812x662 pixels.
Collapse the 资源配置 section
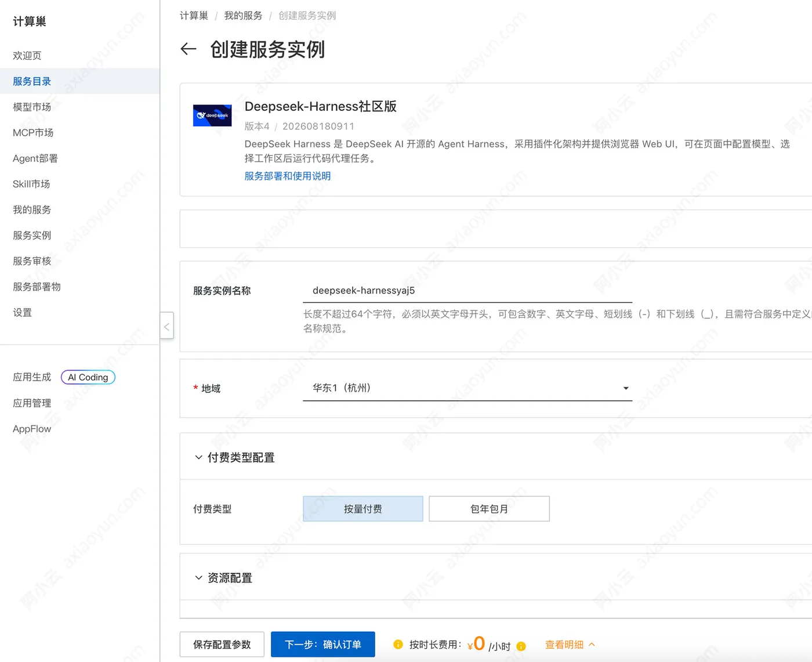198,578
